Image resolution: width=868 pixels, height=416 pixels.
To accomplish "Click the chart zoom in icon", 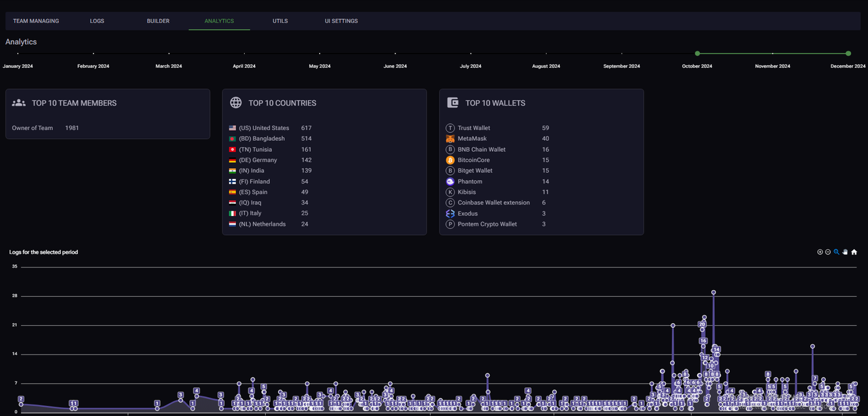I will (x=820, y=252).
